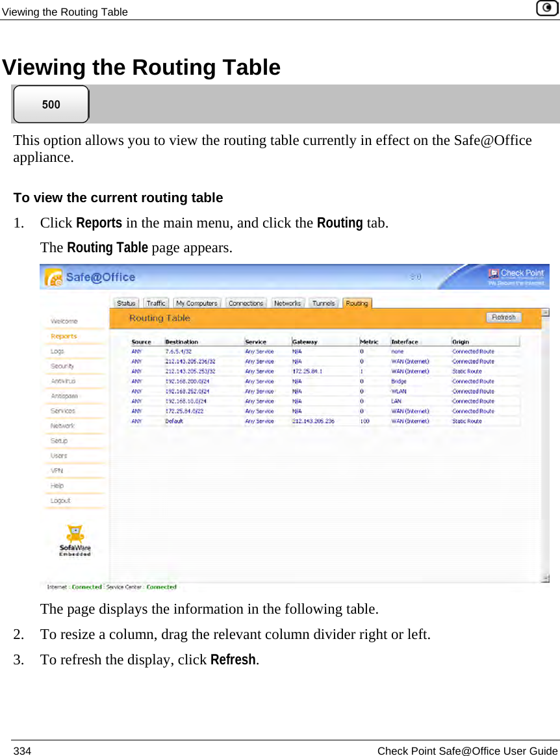Screen dimensions: 560x756
Task: Select destination 192.168.252.0/24 row
Action: [325, 391]
